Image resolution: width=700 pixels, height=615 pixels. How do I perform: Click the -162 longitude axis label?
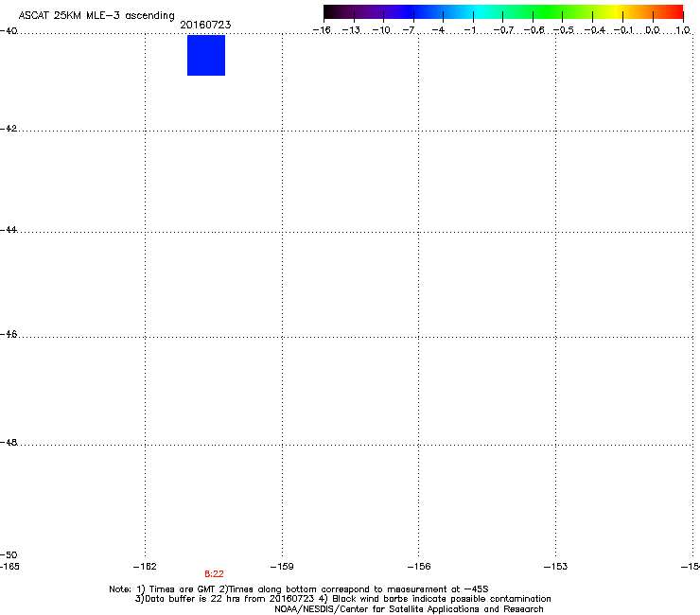pyautogui.click(x=145, y=567)
